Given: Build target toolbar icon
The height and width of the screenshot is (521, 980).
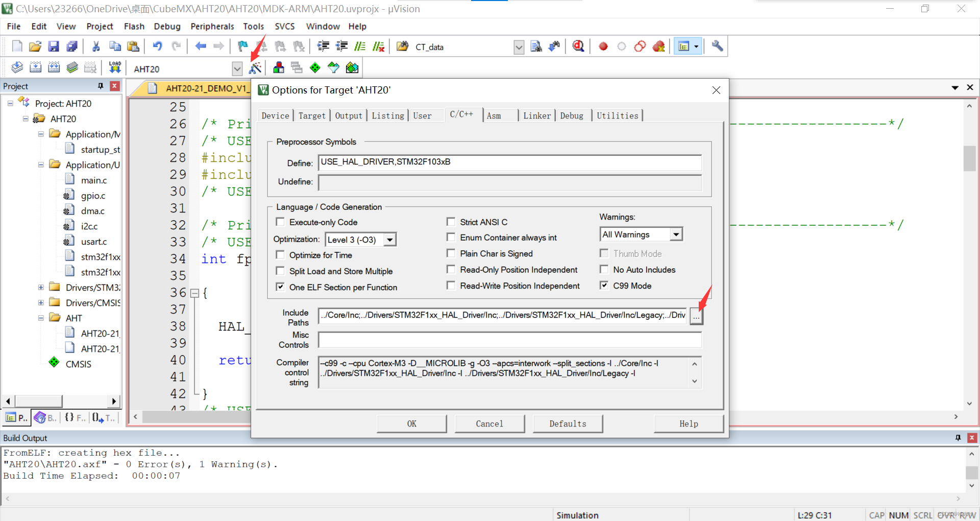Looking at the screenshot, I should [x=35, y=67].
